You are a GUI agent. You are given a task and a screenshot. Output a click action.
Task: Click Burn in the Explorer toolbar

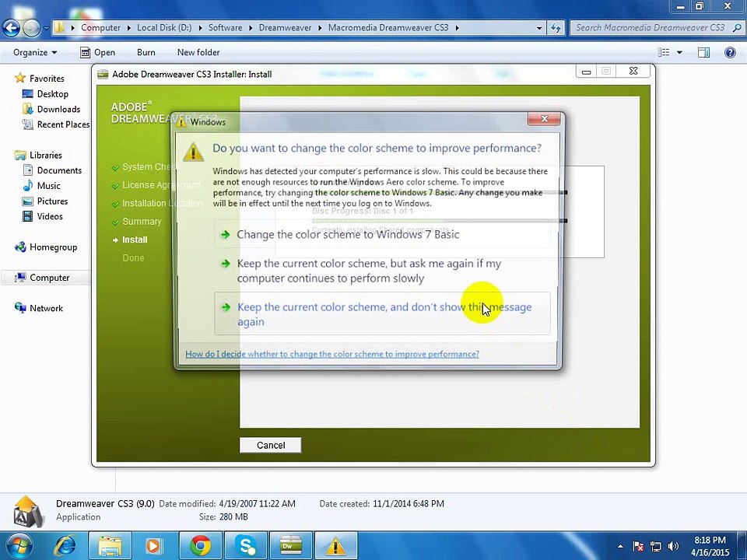click(146, 52)
